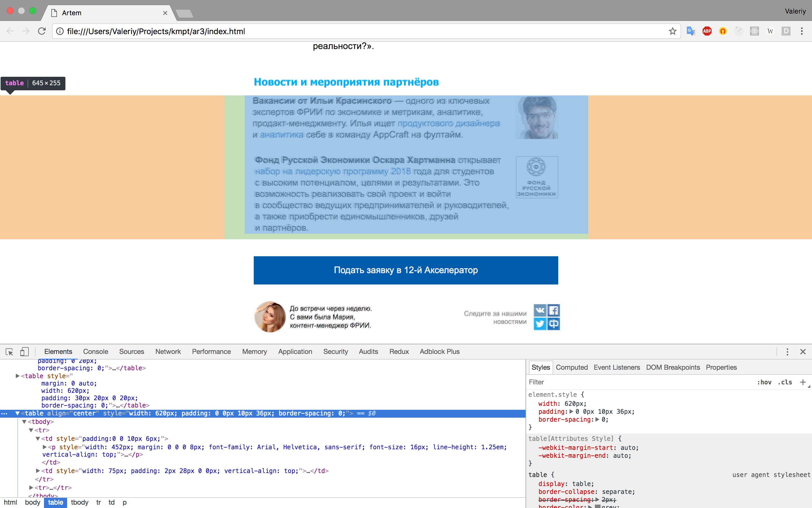Screen dimensions: 812x508
Task: Open the Adblock Plus DevTools tab
Action: [440, 351]
